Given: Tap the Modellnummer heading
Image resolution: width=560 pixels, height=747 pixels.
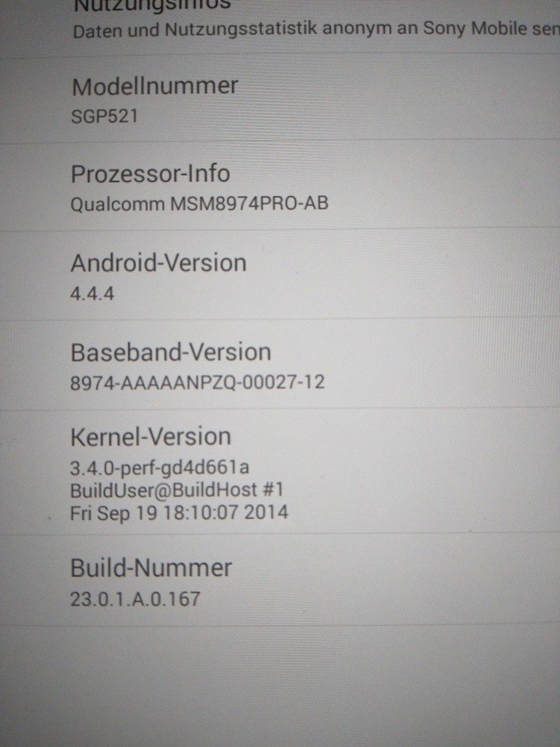Looking at the screenshot, I should click(x=155, y=86).
